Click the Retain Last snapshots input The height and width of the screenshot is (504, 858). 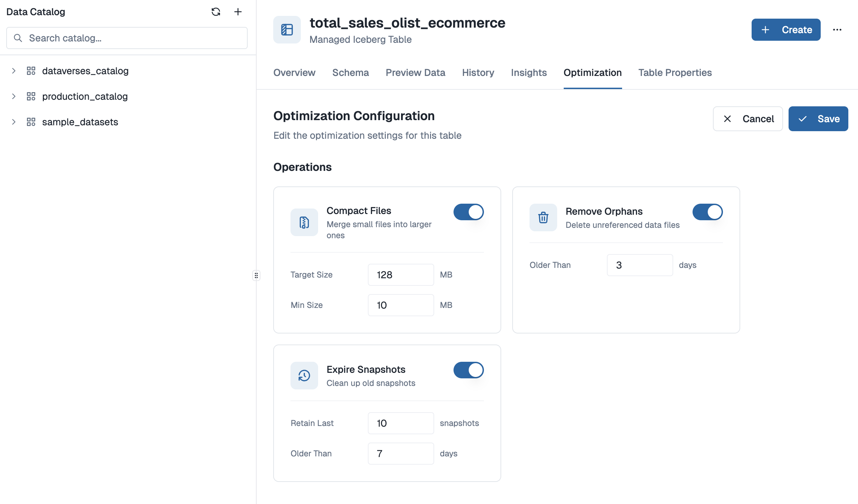coord(401,423)
